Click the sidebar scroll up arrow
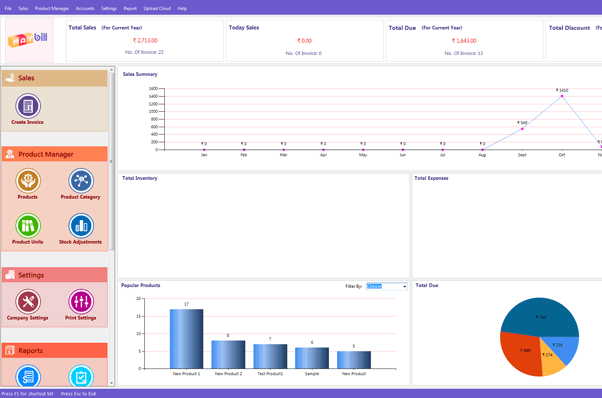Image resolution: width=602 pixels, height=398 pixels. click(x=112, y=70)
